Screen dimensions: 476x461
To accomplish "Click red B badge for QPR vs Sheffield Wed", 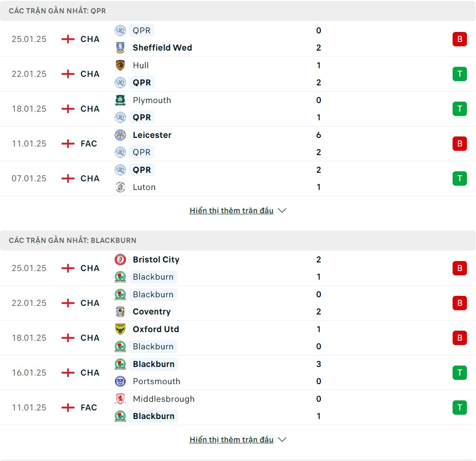I will click(x=460, y=39).
